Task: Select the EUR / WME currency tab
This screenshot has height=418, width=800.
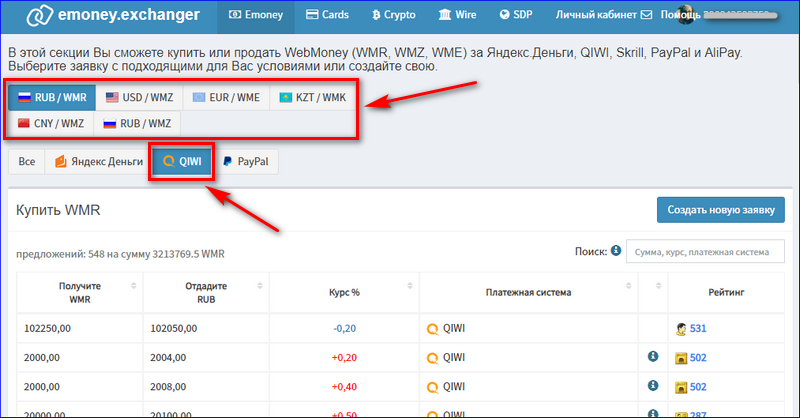Action: (226, 97)
